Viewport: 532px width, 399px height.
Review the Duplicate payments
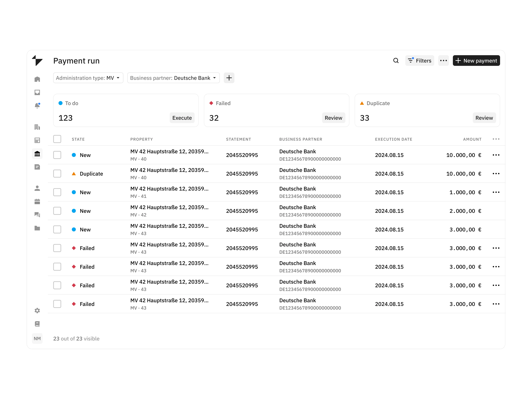pyautogui.click(x=484, y=118)
